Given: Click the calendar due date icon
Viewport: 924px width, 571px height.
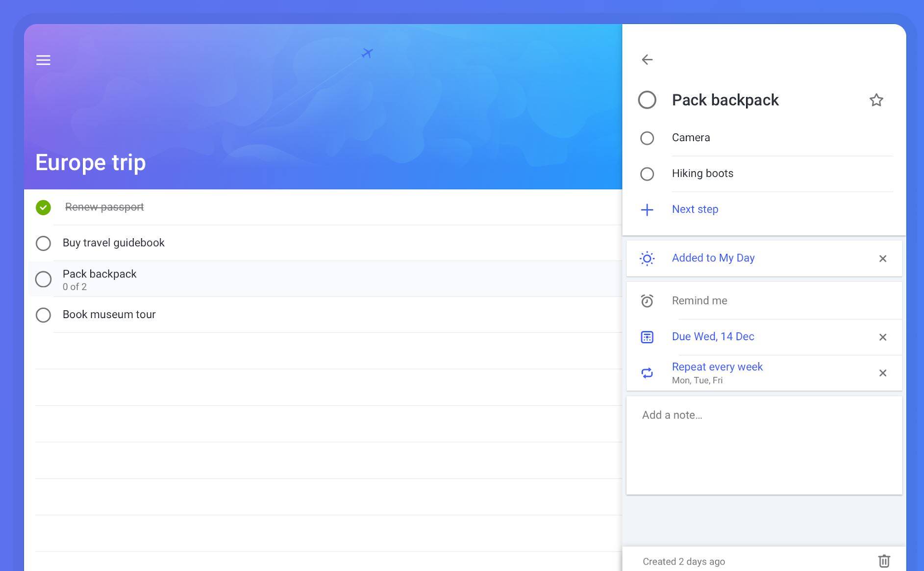Looking at the screenshot, I should [647, 337].
